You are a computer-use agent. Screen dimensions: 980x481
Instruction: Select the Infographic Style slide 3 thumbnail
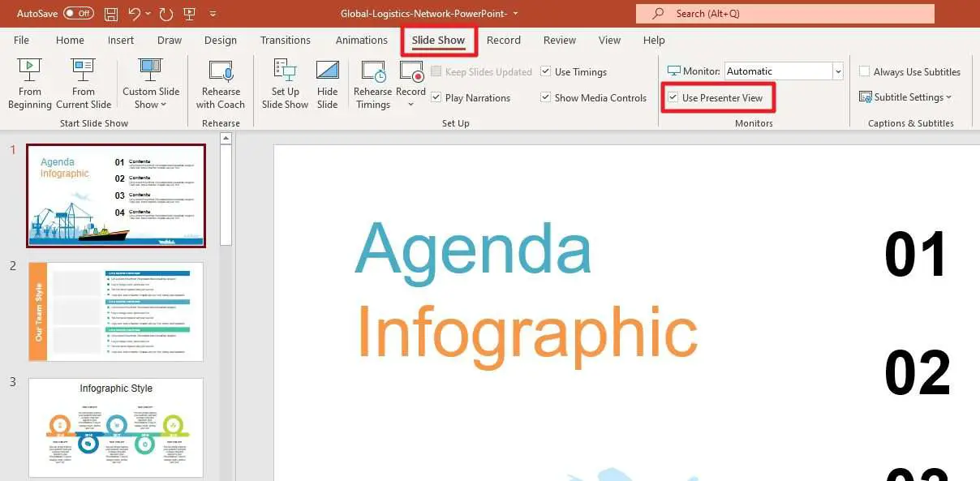[x=116, y=427]
